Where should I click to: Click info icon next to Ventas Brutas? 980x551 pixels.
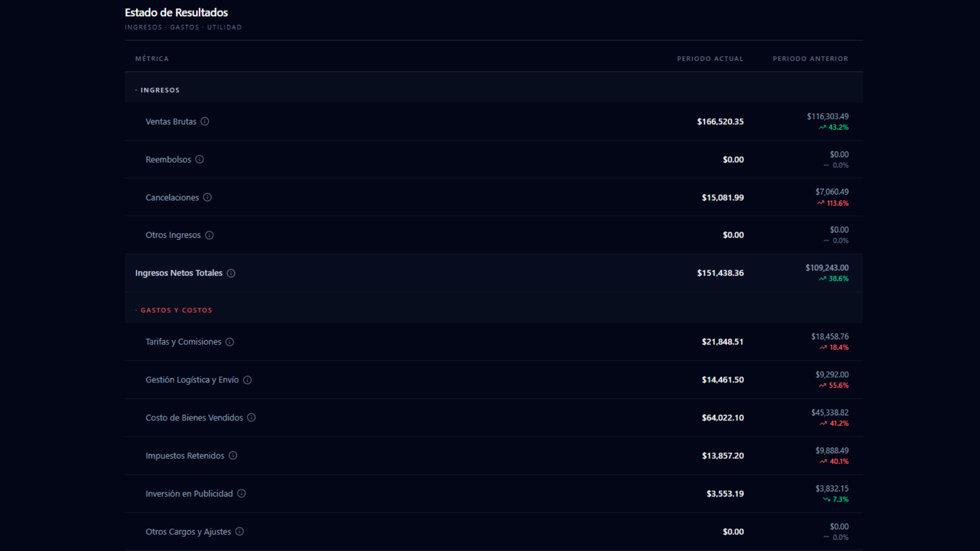click(205, 121)
